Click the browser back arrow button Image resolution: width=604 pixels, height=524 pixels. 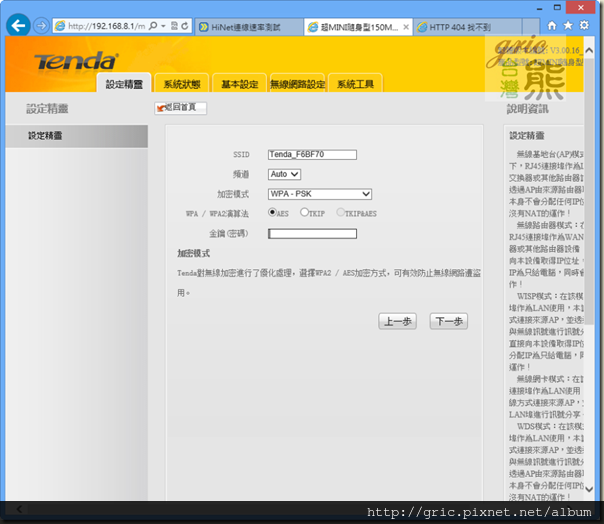point(17,25)
